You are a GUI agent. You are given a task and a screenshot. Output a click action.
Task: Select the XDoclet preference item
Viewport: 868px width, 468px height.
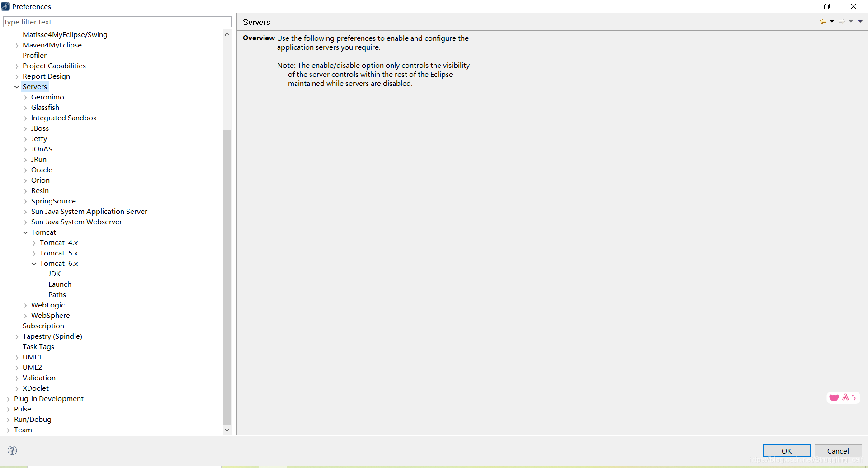36,388
